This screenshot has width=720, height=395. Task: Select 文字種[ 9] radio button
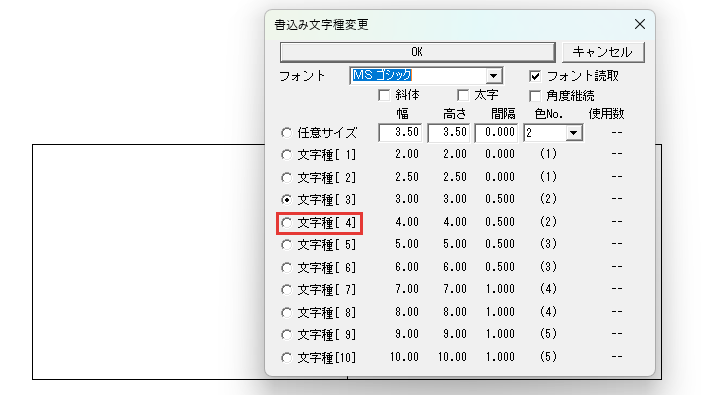click(x=287, y=334)
